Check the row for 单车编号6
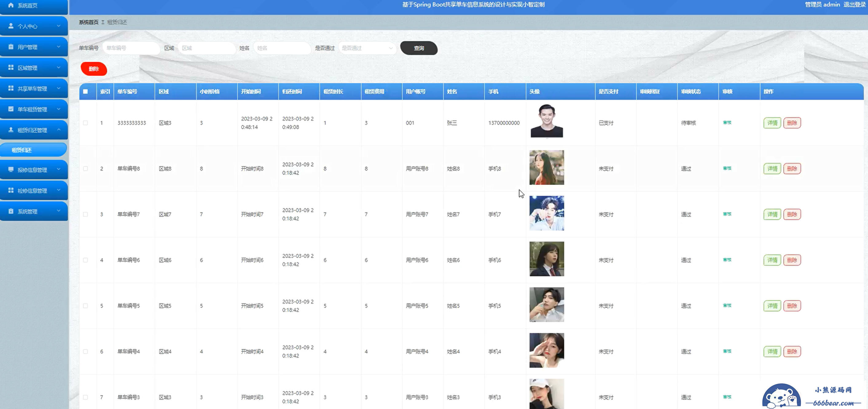868x409 pixels. [86, 260]
